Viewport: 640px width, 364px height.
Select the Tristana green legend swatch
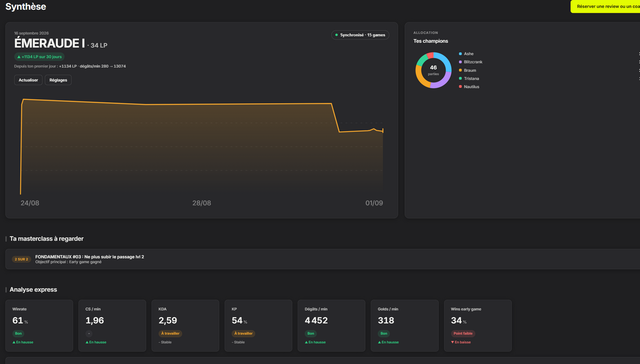(x=460, y=78)
